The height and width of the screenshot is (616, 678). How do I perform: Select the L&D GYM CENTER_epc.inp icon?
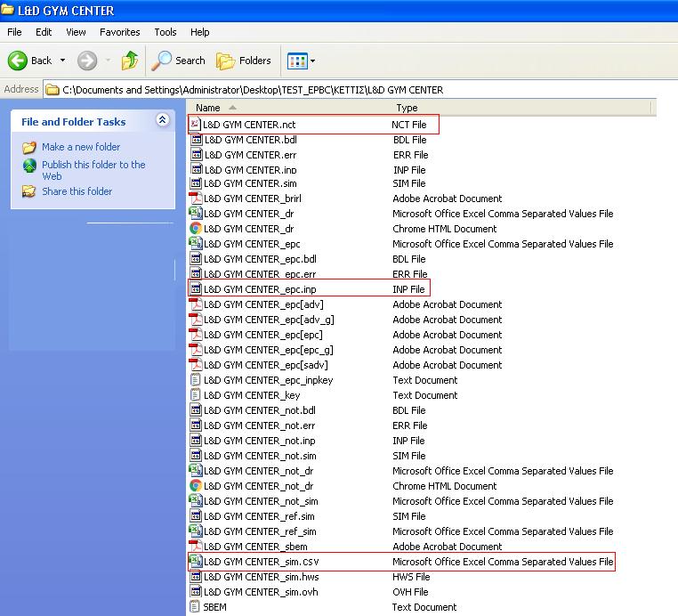(x=196, y=288)
